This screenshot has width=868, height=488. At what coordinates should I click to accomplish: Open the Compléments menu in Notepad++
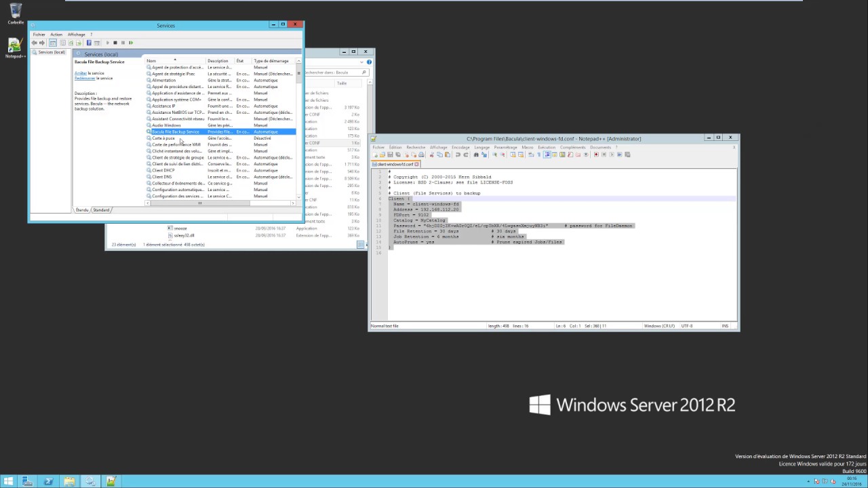(572, 147)
